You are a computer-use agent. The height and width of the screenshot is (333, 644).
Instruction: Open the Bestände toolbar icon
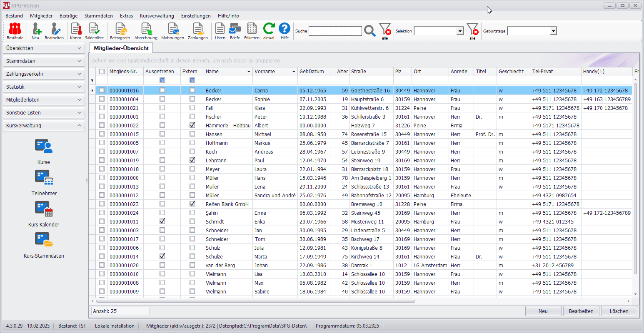(15, 31)
